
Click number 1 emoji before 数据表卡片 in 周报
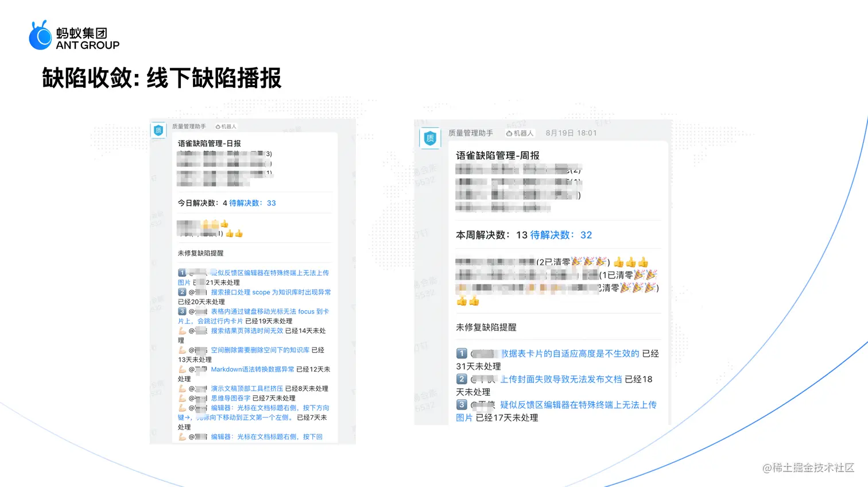tap(462, 353)
